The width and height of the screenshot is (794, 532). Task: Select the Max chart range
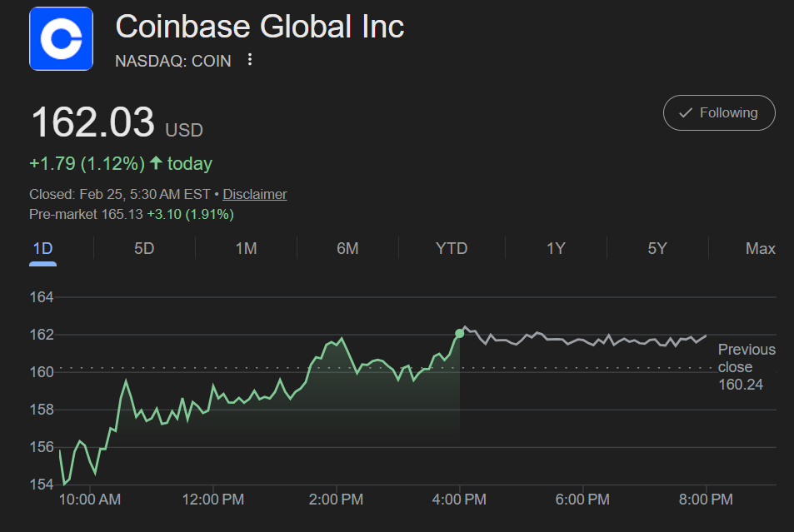tap(759, 248)
